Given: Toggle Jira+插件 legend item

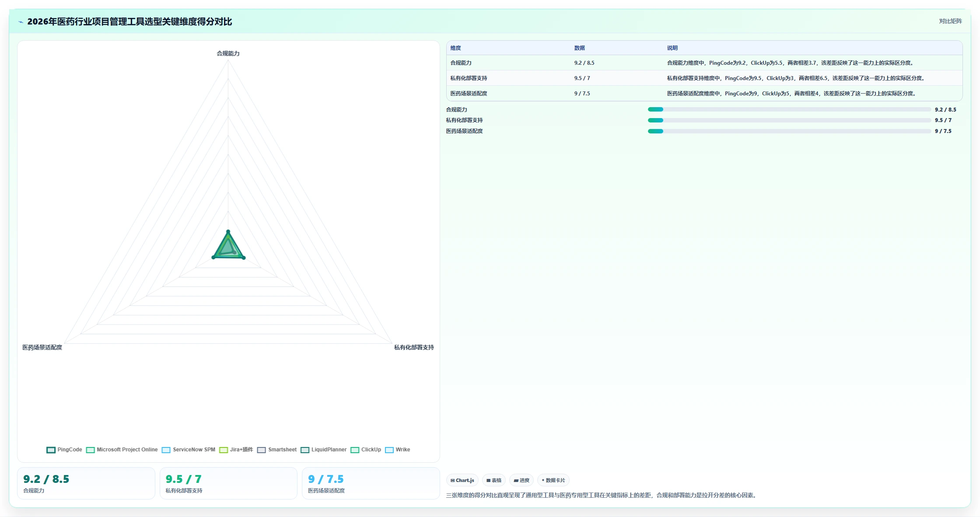Looking at the screenshot, I should pyautogui.click(x=236, y=450).
